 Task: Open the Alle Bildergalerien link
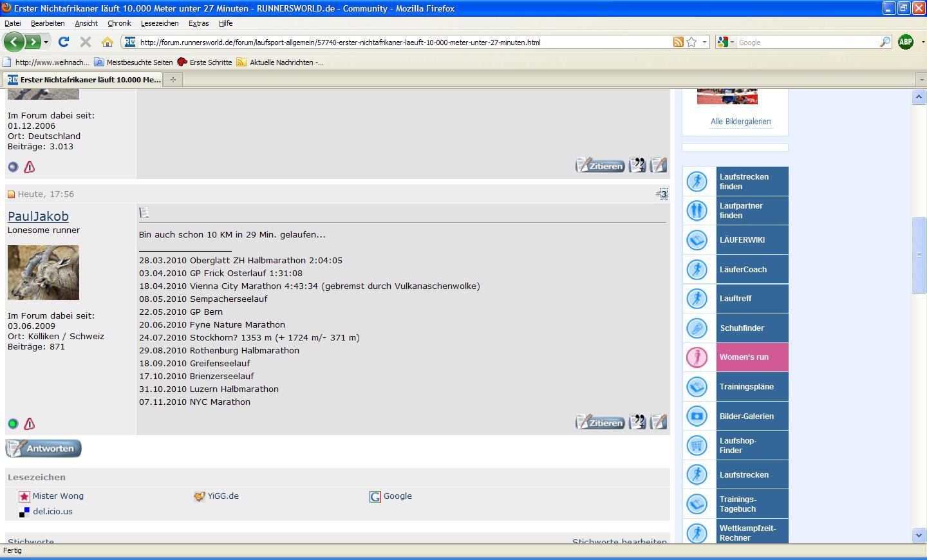tap(740, 121)
